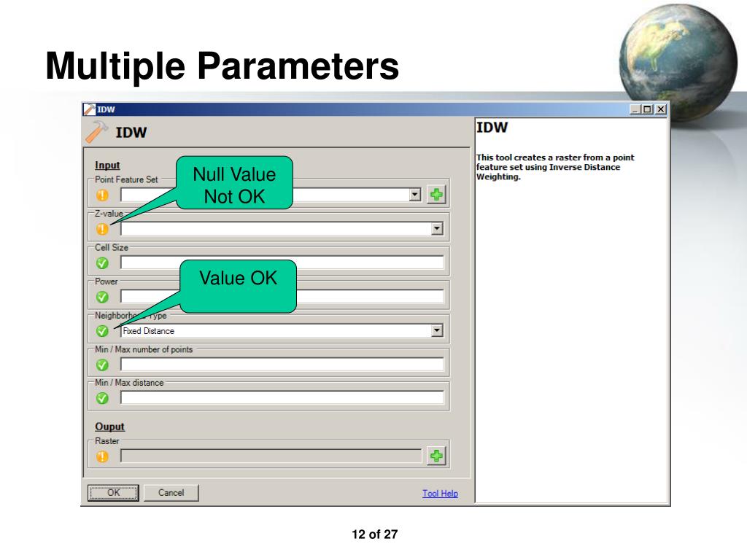
Task: Click the OK button
Action: [x=113, y=493]
